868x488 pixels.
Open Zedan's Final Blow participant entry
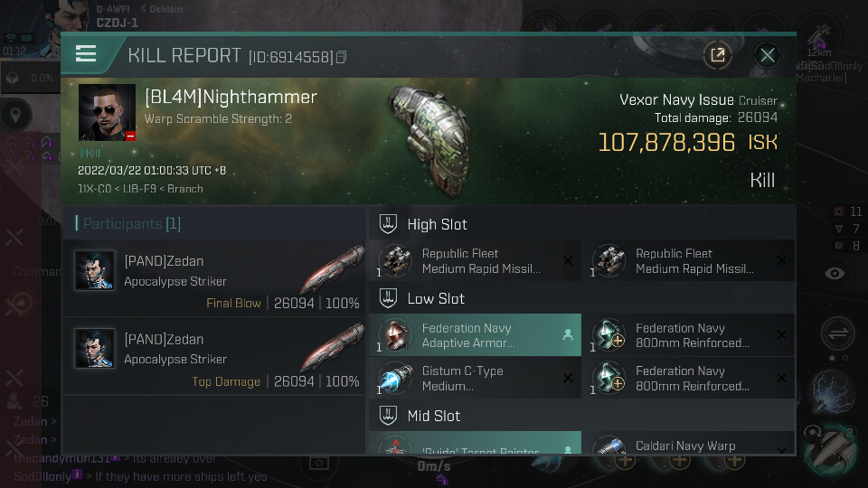click(215, 278)
